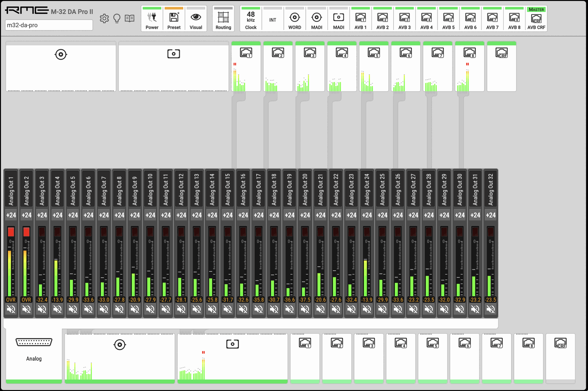Click the AVB 3 status button
The image size is (588, 391).
pyautogui.click(x=404, y=19)
